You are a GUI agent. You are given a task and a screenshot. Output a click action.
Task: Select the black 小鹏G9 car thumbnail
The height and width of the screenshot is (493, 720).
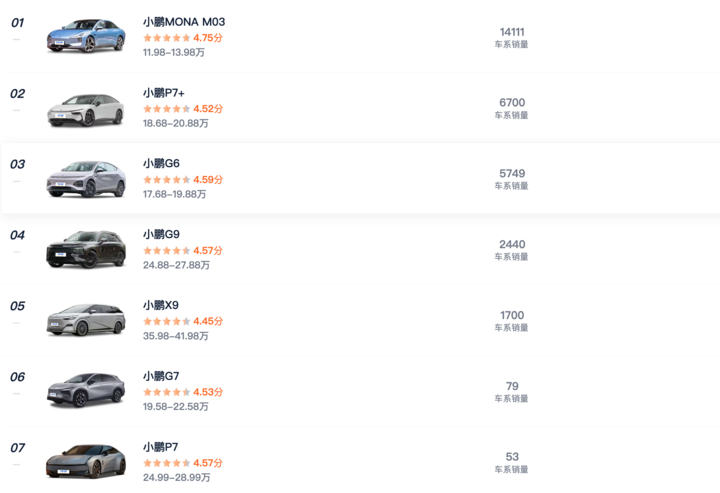(86, 249)
